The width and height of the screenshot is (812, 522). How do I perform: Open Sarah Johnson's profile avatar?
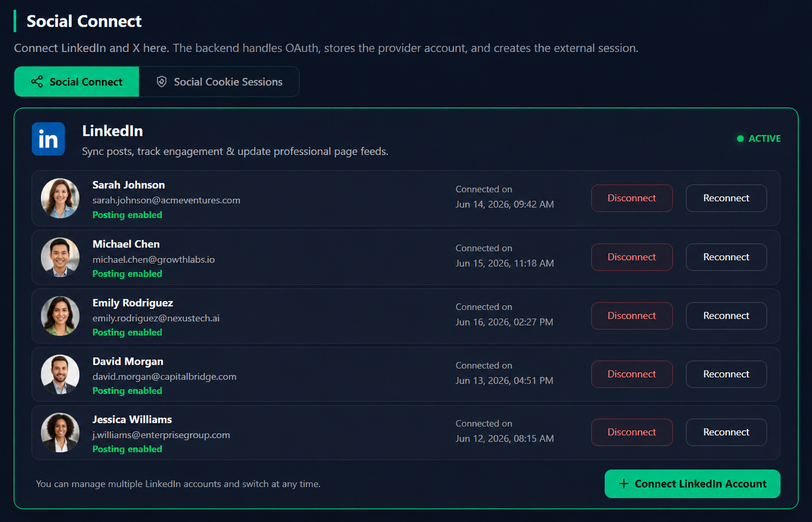tap(60, 198)
